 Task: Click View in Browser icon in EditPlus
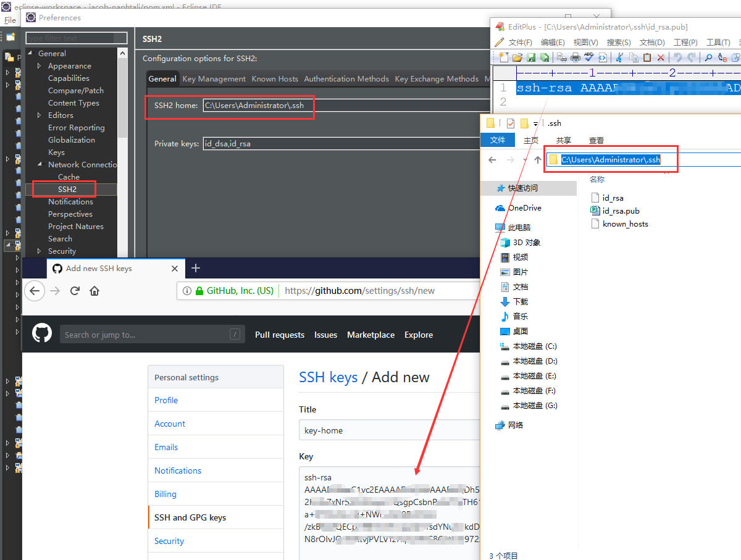click(603, 57)
